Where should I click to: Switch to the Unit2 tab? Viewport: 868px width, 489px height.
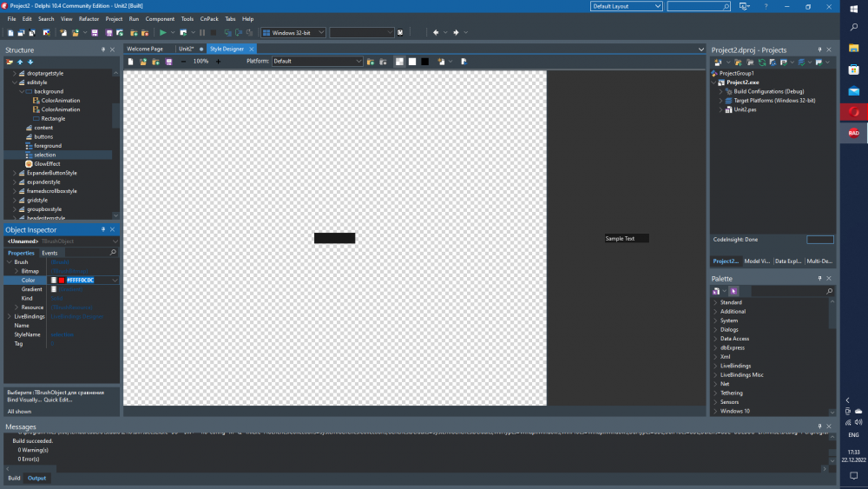click(187, 49)
